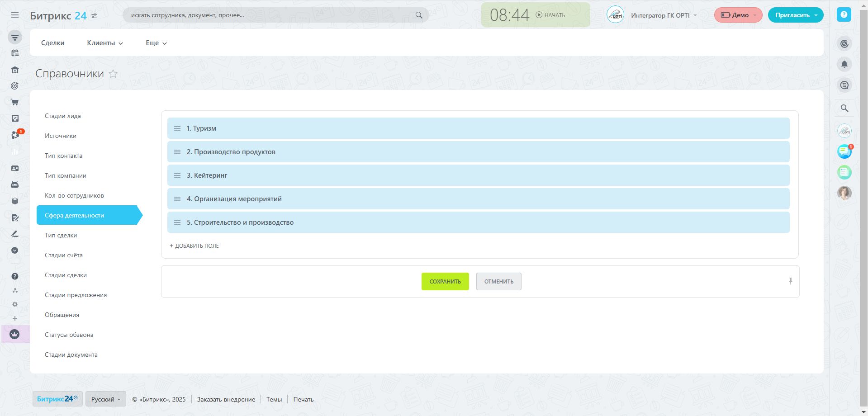
Task: Open the Пригласить dropdown arrow
Action: pyautogui.click(x=816, y=15)
